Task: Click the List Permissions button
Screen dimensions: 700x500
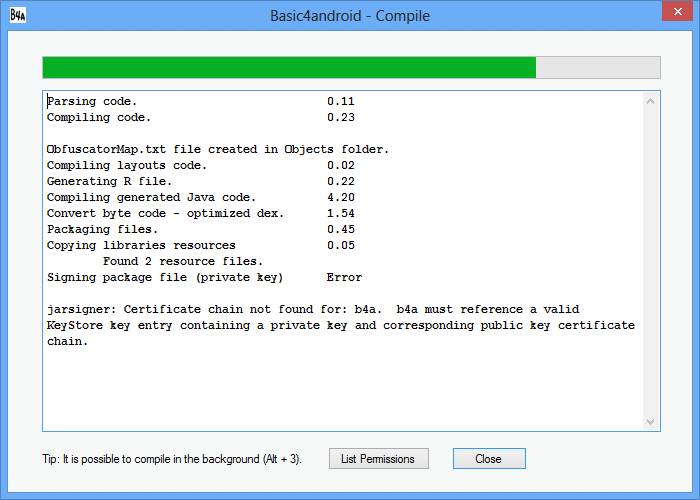Action: 379,458
